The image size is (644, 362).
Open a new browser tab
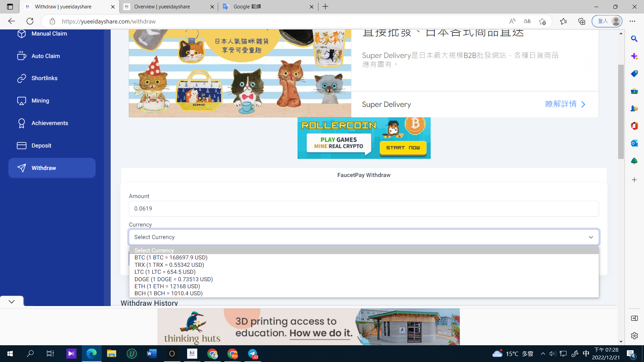pyautogui.click(x=325, y=7)
